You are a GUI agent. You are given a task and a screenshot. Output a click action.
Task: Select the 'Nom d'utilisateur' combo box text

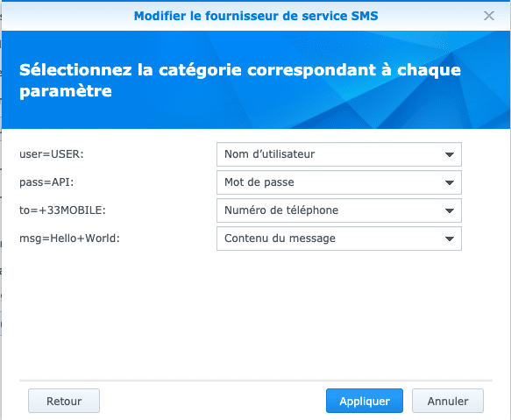click(269, 154)
